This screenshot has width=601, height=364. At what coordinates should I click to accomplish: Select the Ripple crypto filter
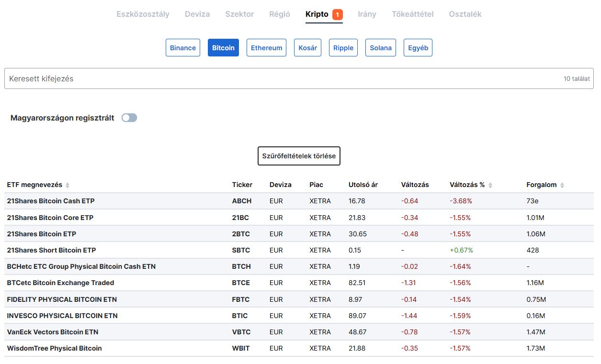[x=343, y=48]
